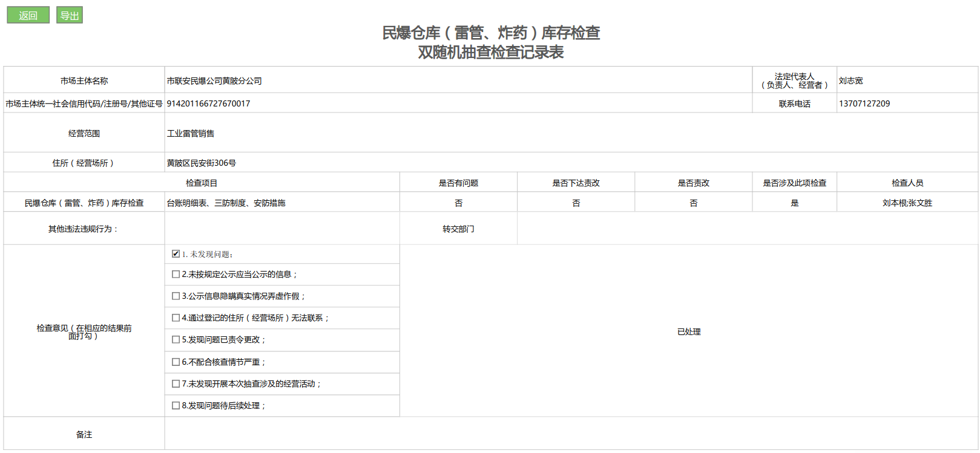Click the 住所（经营场所） label
The width and height of the screenshot is (980, 453).
84,163
